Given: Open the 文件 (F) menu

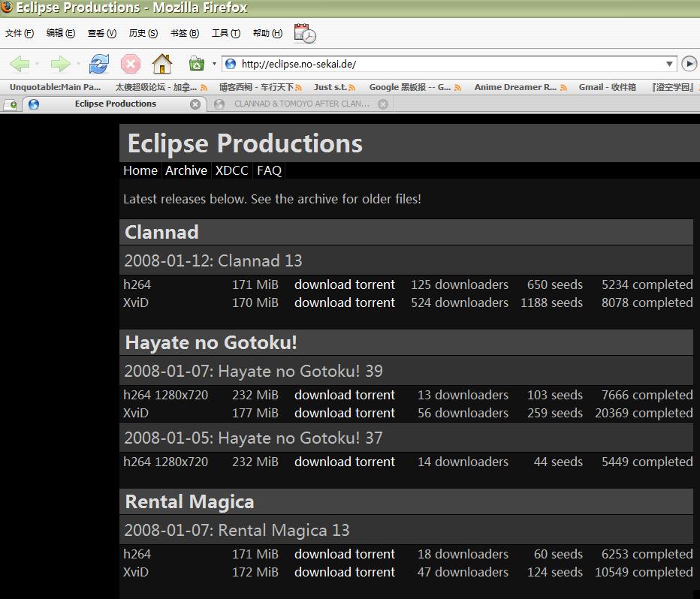Looking at the screenshot, I should (x=20, y=34).
